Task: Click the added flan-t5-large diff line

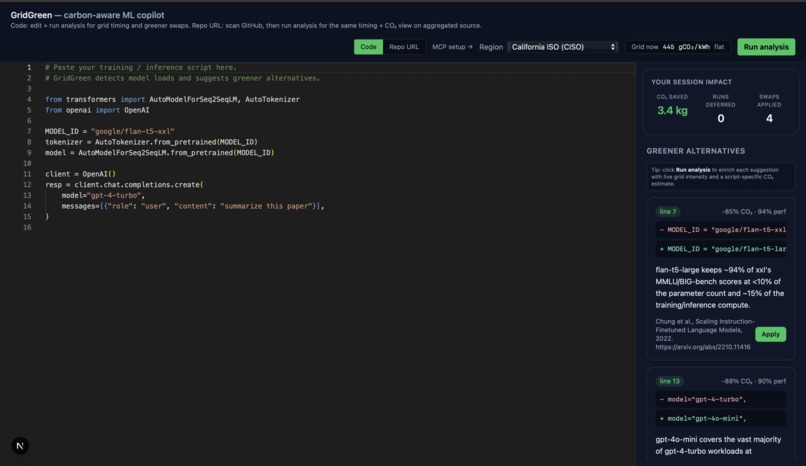Action: [721, 249]
